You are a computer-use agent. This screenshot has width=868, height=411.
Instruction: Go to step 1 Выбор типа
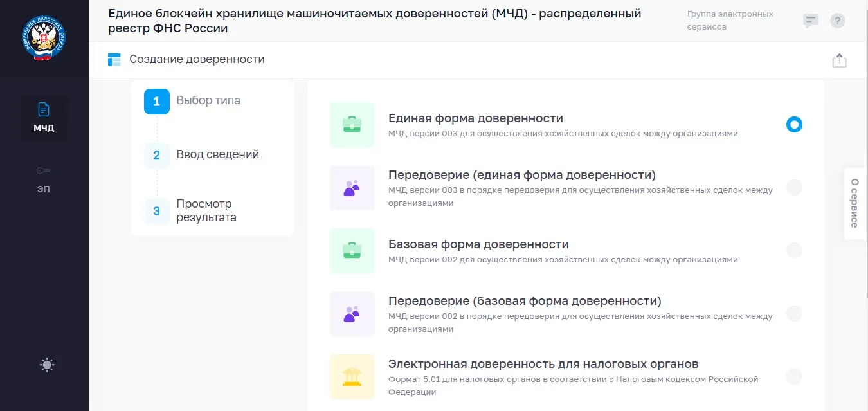193,101
